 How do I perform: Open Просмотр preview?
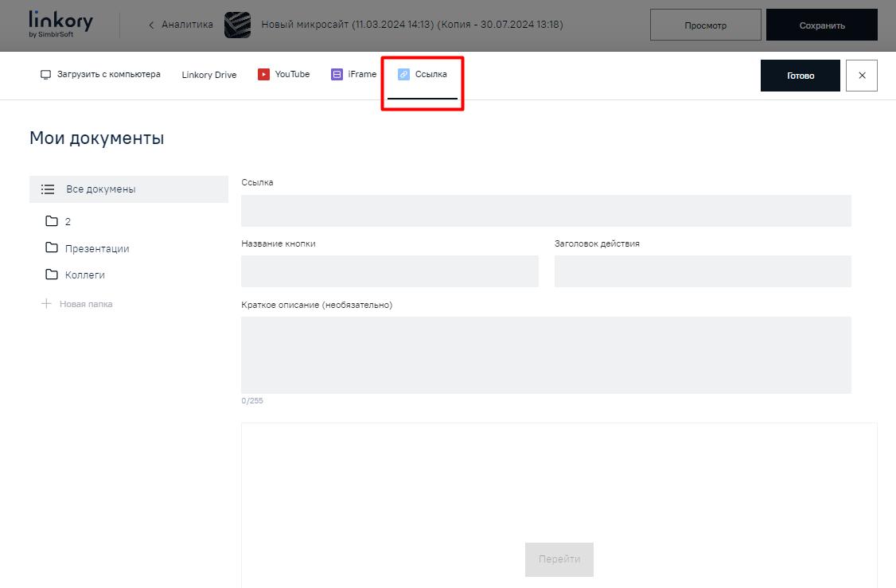[x=705, y=25]
